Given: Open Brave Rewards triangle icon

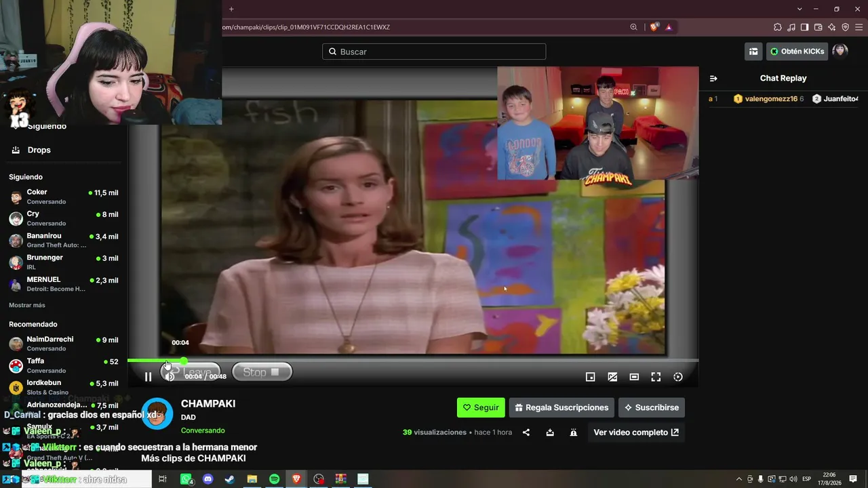Looking at the screenshot, I should click(669, 27).
